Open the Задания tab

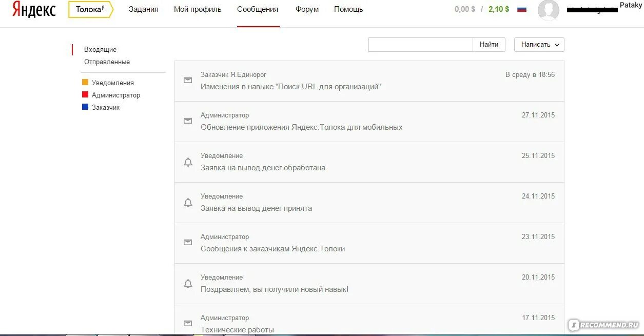click(144, 9)
